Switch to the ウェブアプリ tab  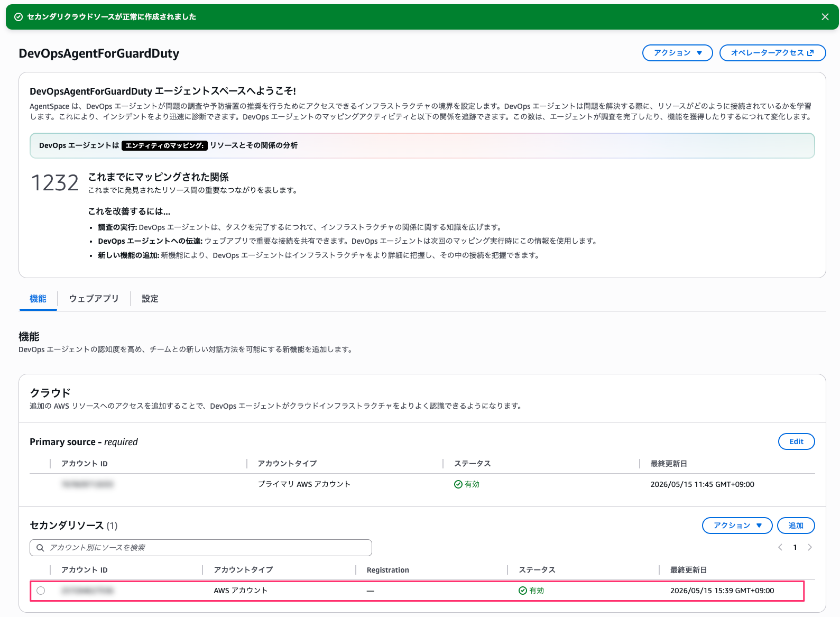[94, 299]
